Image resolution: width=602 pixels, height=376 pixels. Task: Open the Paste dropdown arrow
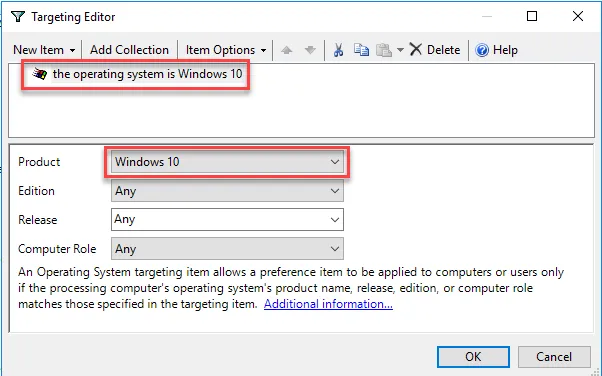coord(400,50)
